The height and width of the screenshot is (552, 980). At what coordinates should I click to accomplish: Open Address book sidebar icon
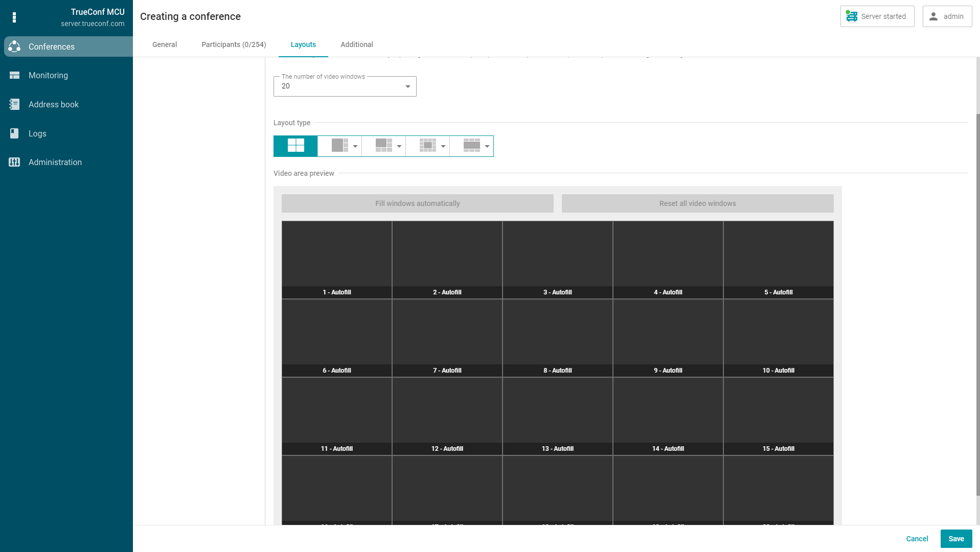pyautogui.click(x=14, y=104)
